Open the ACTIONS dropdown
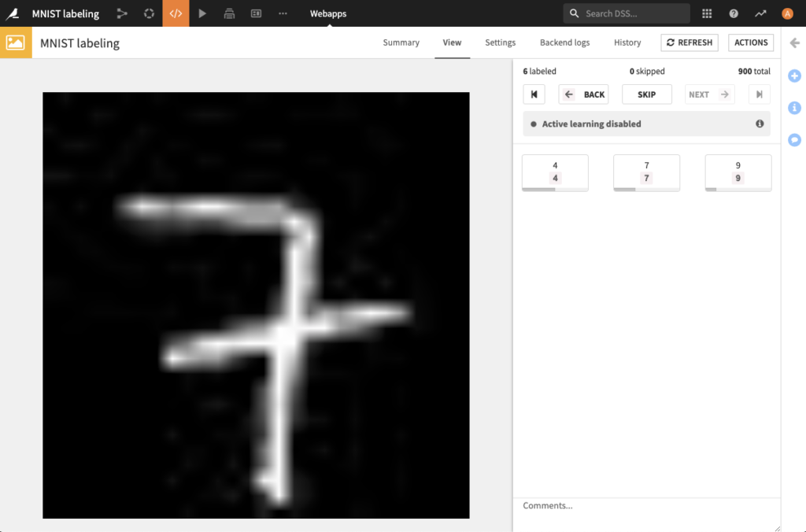 750,42
